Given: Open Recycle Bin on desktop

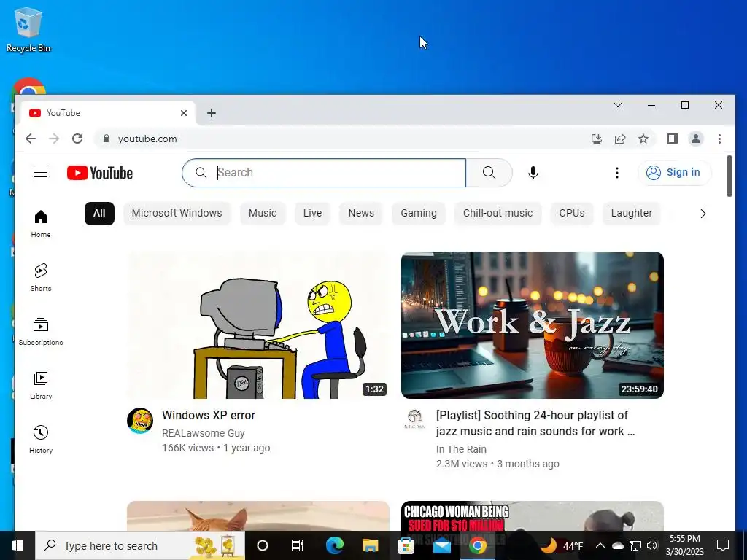Looking at the screenshot, I should 28,29.
